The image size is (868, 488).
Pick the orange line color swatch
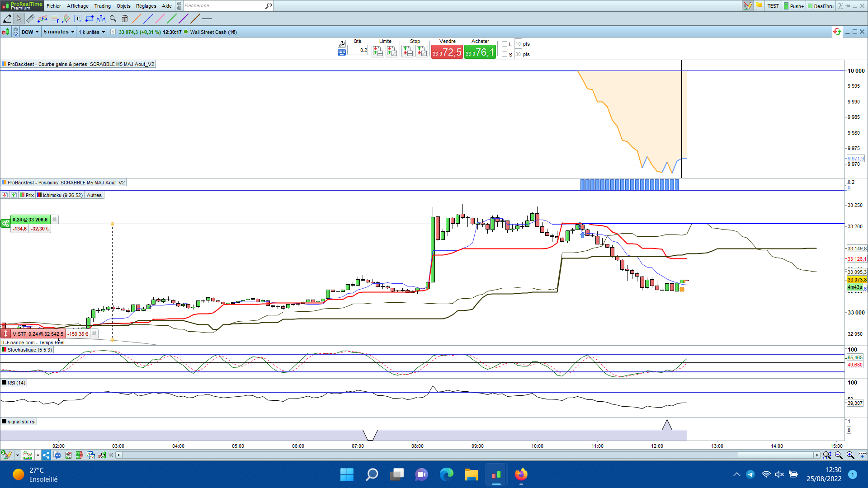pos(136,19)
